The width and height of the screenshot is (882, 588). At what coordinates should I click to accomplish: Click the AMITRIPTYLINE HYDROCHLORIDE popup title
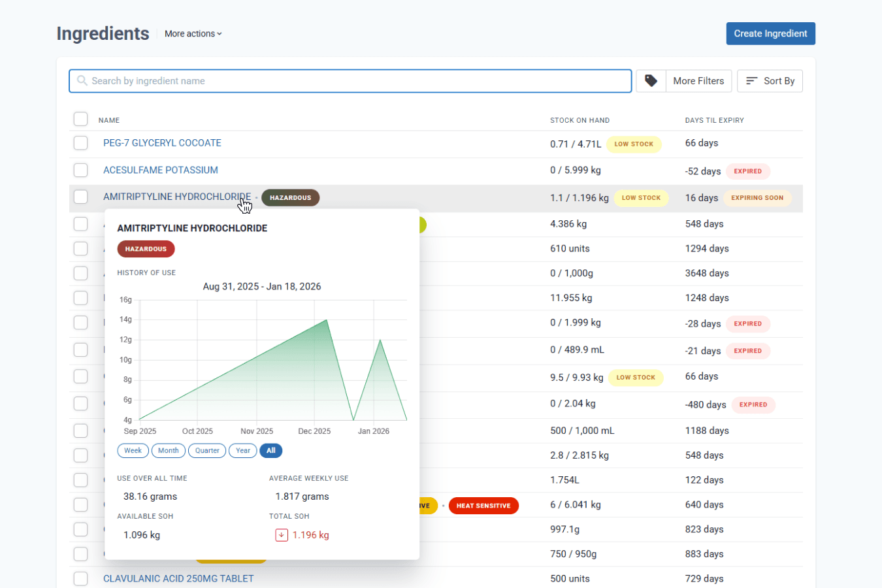tap(192, 229)
